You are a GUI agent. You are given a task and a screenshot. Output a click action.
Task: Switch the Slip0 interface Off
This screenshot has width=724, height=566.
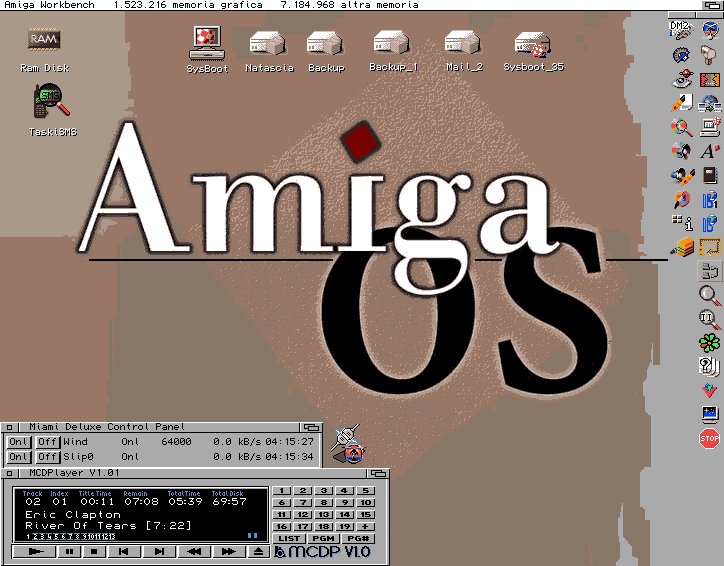coord(47,457)
